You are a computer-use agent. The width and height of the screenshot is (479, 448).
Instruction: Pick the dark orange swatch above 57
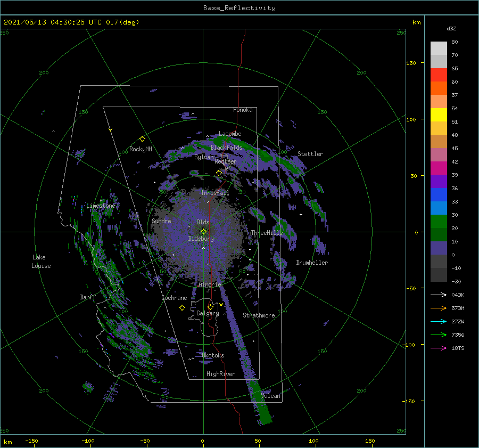tap(439, 88)
